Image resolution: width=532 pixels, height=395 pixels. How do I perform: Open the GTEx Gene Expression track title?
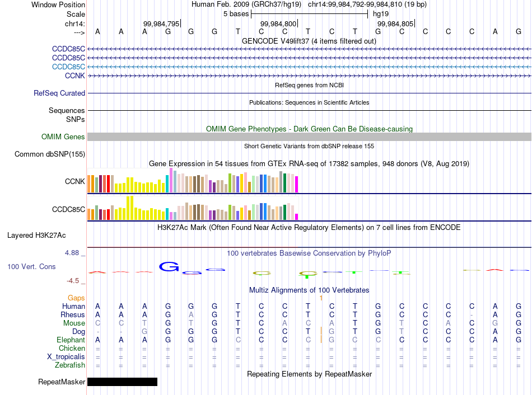point(309,164)
